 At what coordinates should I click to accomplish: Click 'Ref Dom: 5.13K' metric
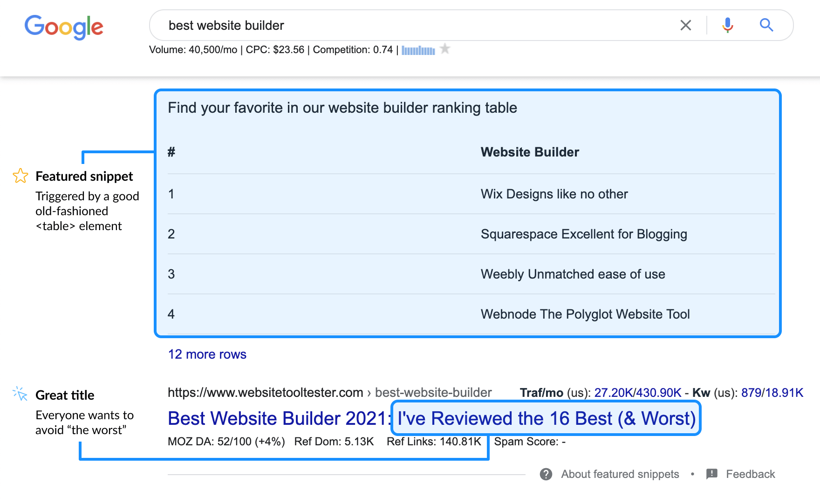[334, 442]
